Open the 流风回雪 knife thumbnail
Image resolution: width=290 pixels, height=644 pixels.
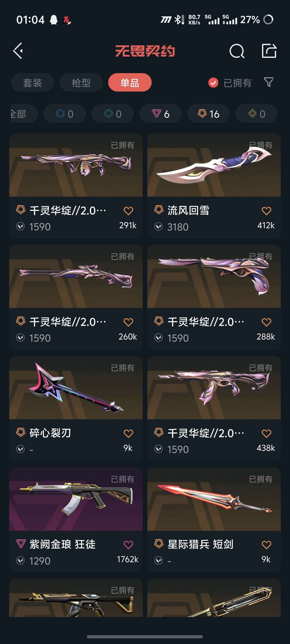coord(214,165)
